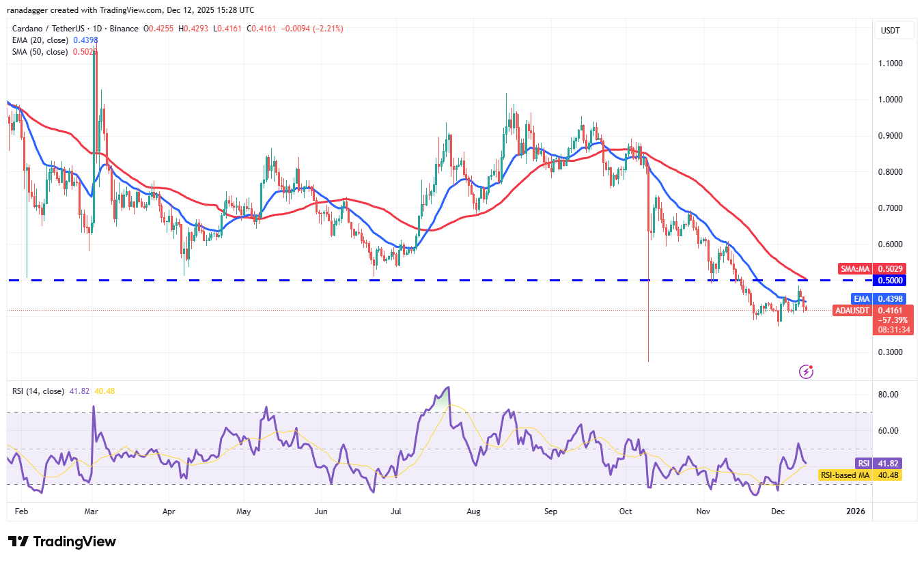Open the RSI (14, close) indicator settings

tap(38, 389)
